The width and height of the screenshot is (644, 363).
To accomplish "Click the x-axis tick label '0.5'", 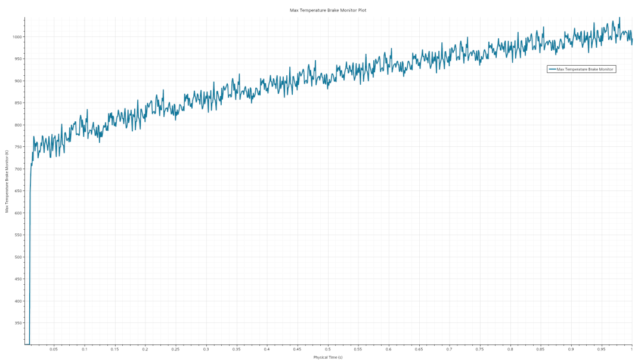I will pos(327,349).
